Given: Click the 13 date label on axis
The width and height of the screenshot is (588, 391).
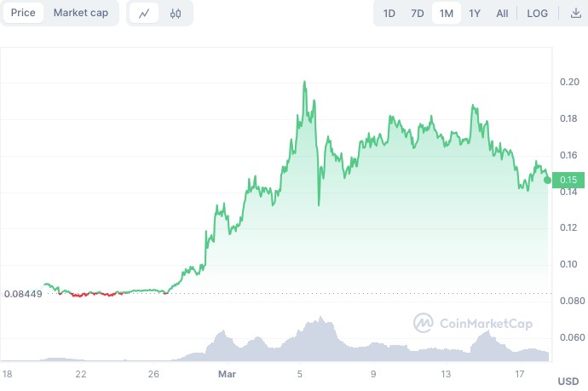Looking at the screenshot, I should coord(446,373).
